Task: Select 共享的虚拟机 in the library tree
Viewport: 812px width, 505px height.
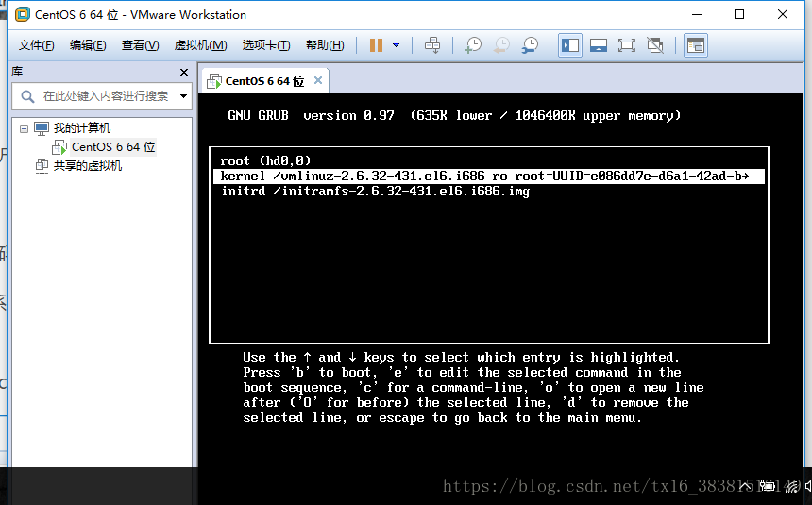Action: click(x=88, y=166)
